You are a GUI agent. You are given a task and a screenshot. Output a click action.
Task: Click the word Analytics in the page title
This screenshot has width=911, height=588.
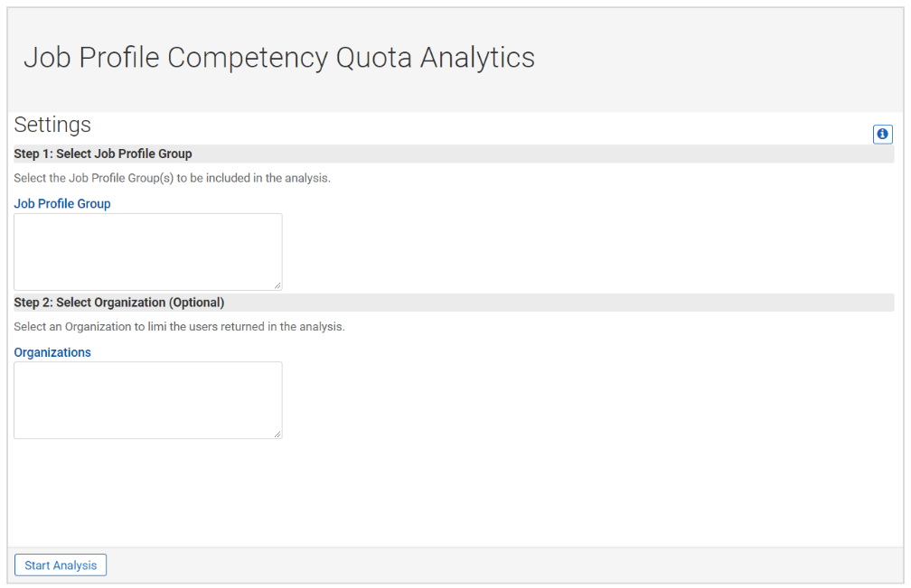click(x=477, y=58)
